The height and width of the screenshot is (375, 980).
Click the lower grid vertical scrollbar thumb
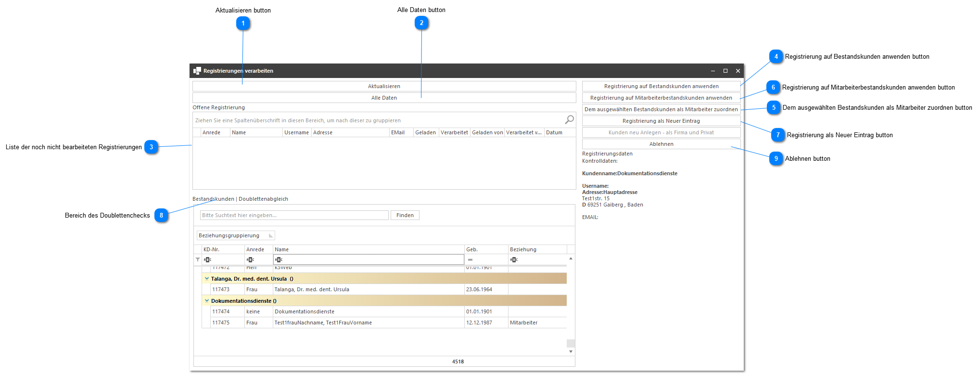pos(571,343)
